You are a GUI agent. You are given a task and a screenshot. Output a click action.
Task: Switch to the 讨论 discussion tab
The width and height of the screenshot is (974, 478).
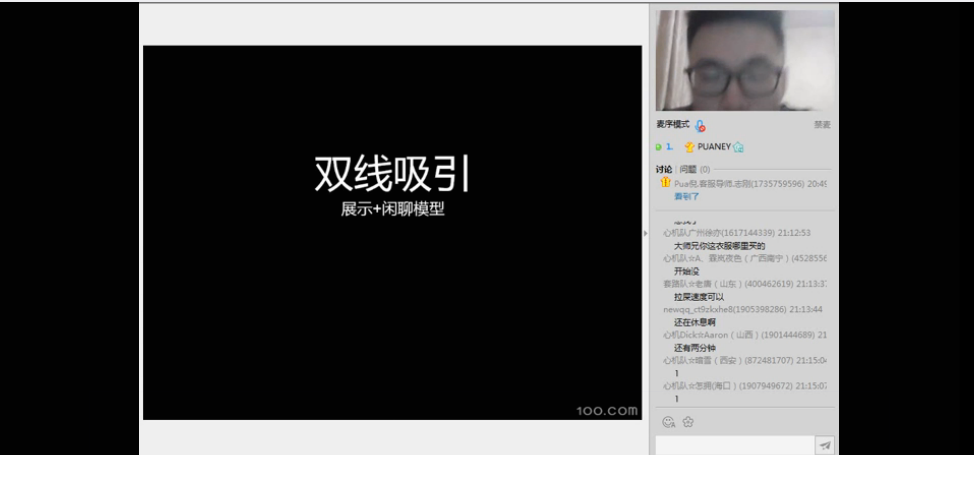(x=663, y=169)
